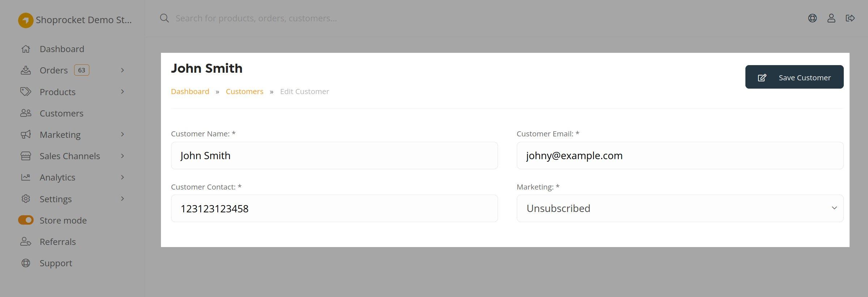This screenshot has height=297, width=868.
Task: Click the logout icon in the top bar
Action: pyautogui.click(x=850, y=18)
